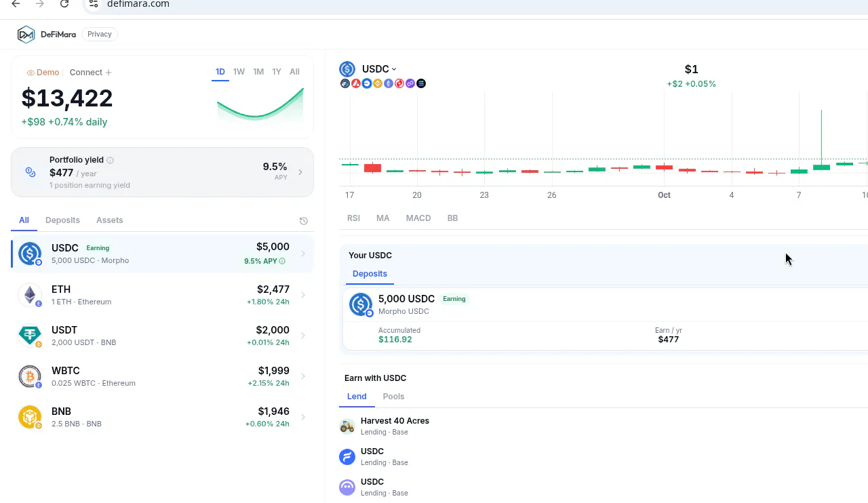
Task: Toggle the Demo eye view mode
Action: click(43, 73)
